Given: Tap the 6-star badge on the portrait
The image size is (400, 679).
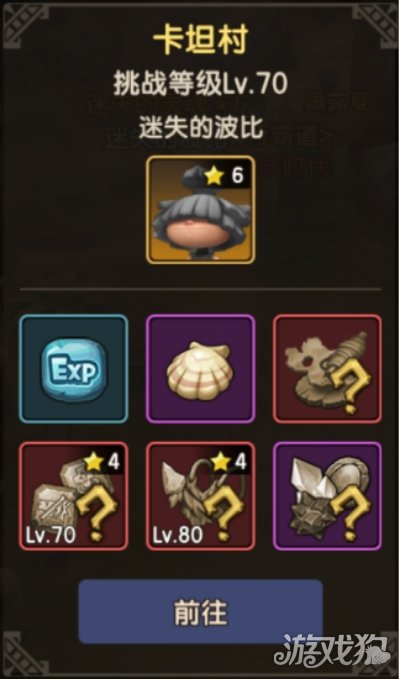Looking at the screenshot, I should pyautogui.click(x=224, y=176).
